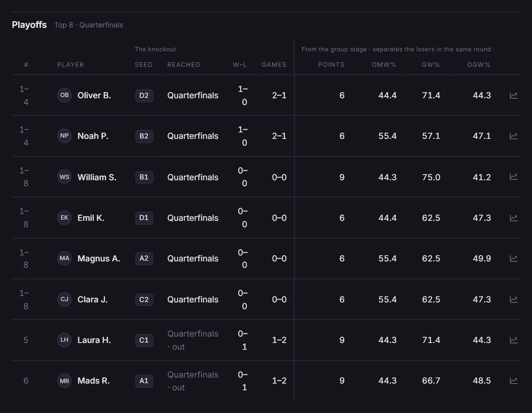This screenshot has height=413, width=532.
Task: Click the OB avatar badge
Action: click(64, 95)
